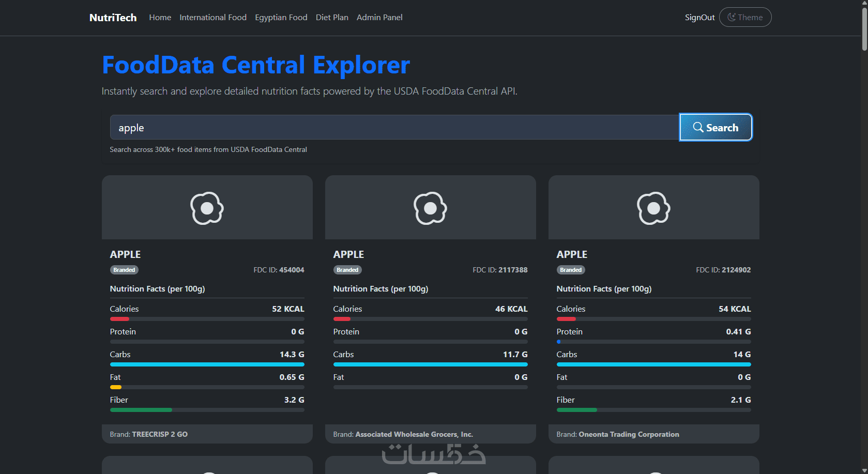Click the Branded badge for FDC 2124902
Screen dimensions: 868x474
(571, 270)
